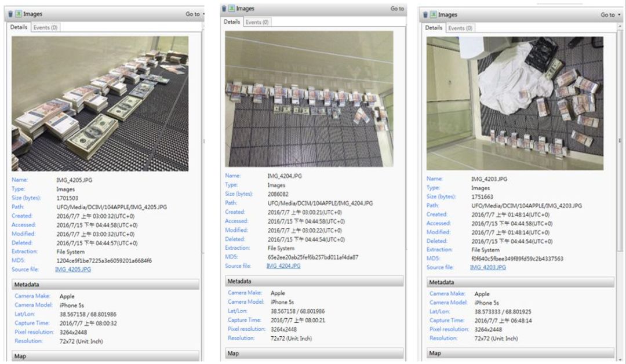The height and width of the screenshot is (364, 626).
Task: Select the Details tab in IMG_4203 panel
Action: tap(434, 28)
